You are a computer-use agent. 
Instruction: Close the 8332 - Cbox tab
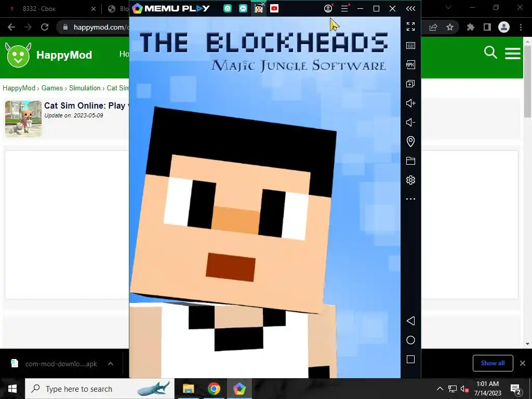94,9
